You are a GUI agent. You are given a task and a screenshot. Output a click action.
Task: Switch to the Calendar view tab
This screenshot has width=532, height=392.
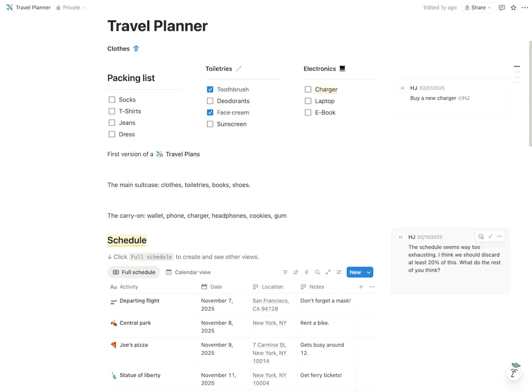188,272
